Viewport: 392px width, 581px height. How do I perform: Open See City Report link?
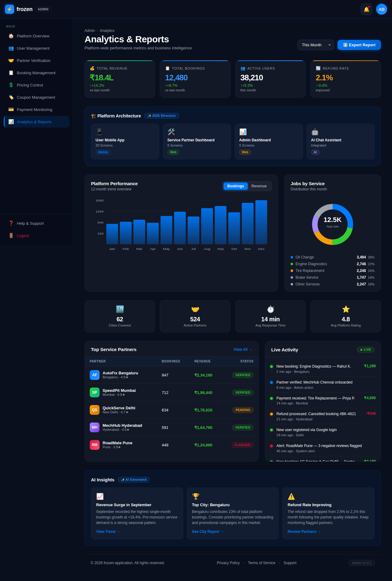pos(208,532)
